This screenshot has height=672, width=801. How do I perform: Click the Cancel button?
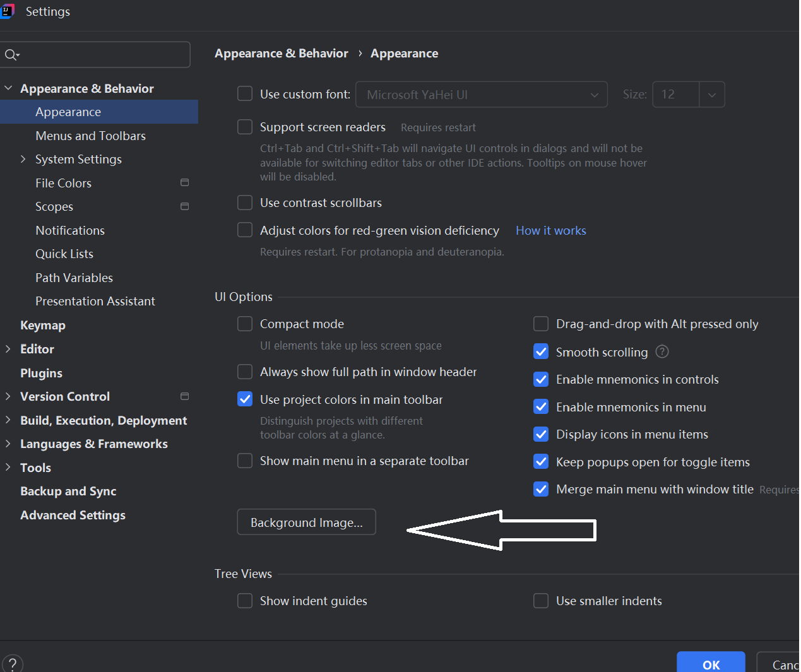(x=779, y=663)
